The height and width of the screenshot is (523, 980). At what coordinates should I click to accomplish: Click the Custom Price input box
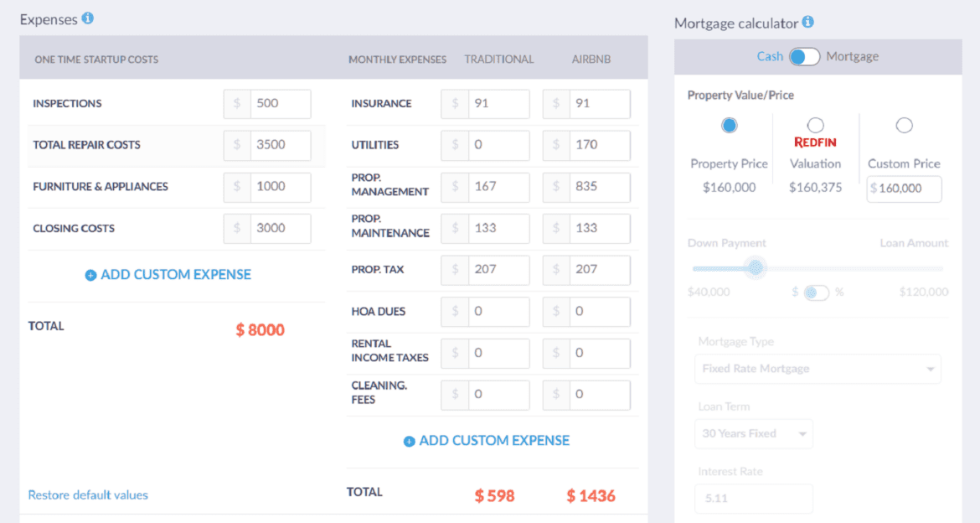point(904,189)
